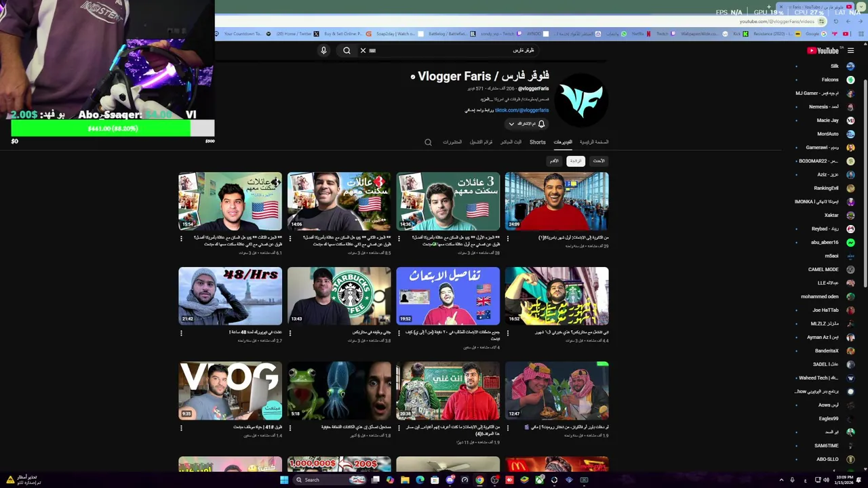Screen dimensions: 868x488
Task: Open the Xbox app from the taskbar
Action: click(x=539, y=480)
